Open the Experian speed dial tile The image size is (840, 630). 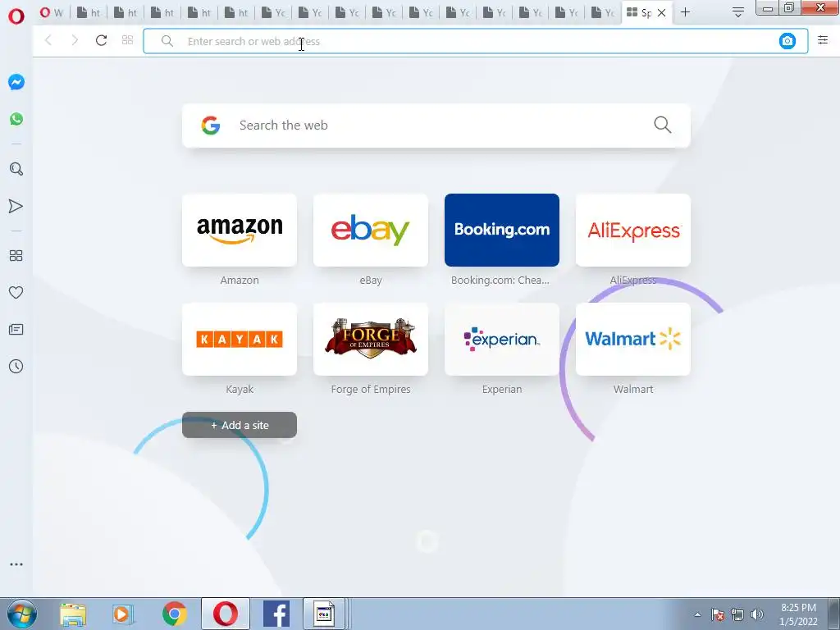pos(502,339)
